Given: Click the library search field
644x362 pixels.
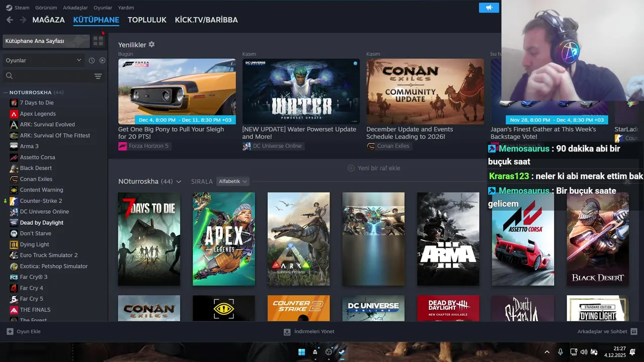Looking at the screenshot, I should pyautogui.click(x=47, y=76).
